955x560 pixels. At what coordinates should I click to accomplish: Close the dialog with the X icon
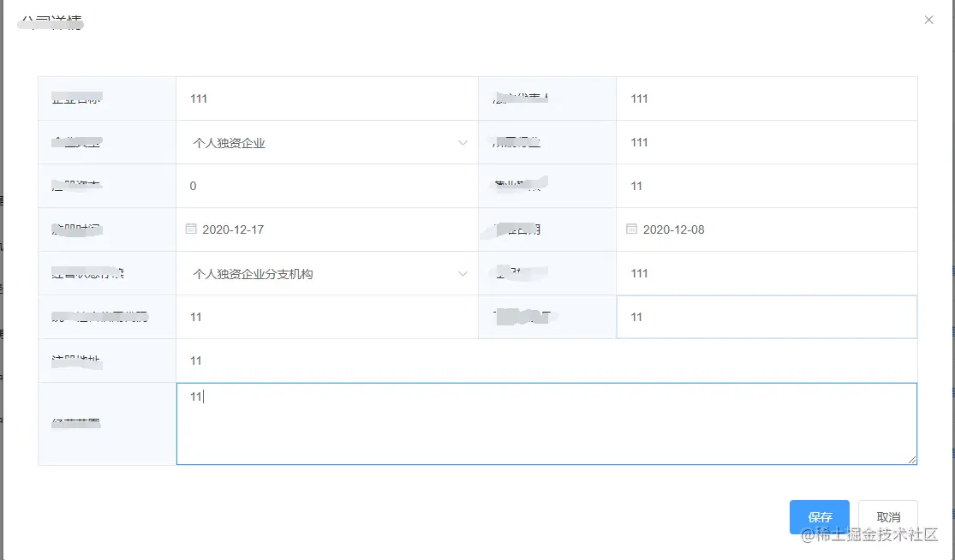coord(928,20)
